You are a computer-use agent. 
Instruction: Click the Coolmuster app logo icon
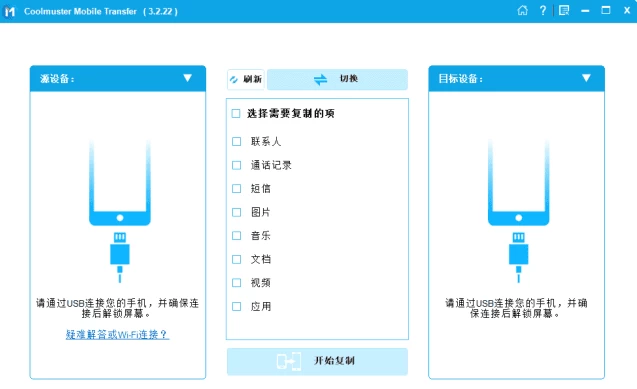[x=10, y=11]
